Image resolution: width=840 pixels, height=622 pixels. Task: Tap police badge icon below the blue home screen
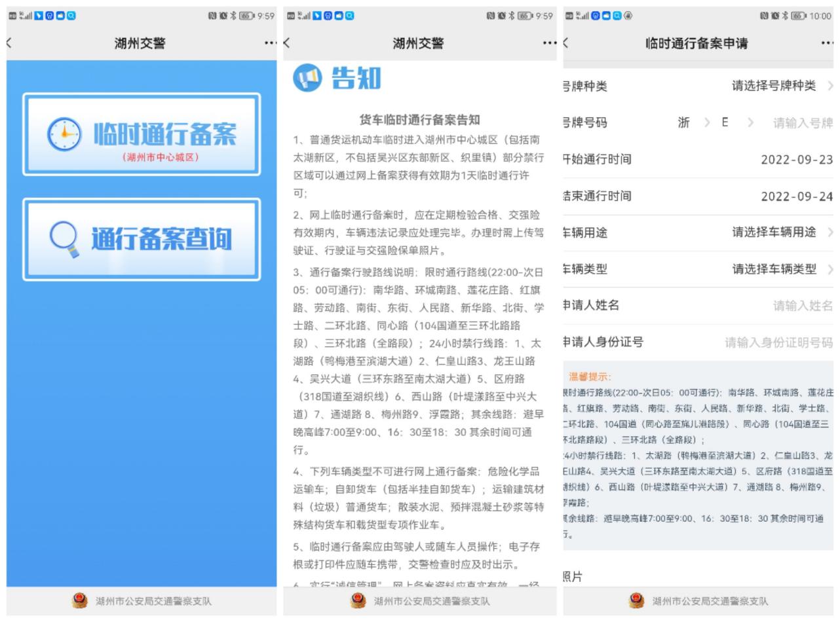79,600
